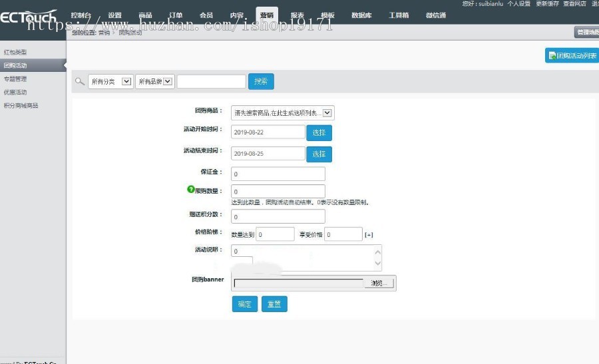Click the 保证金 input field
Screen dimensions: 599x364
(278, 174)
